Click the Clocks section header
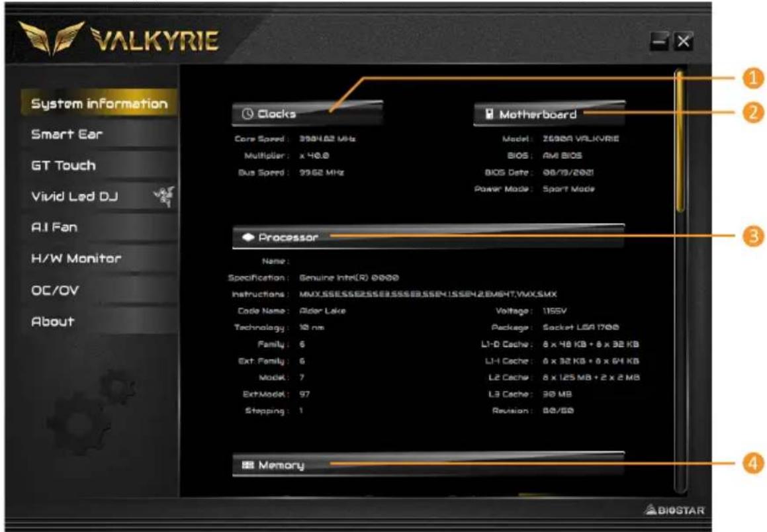This screenshot has width=767, height=532. 307,113
